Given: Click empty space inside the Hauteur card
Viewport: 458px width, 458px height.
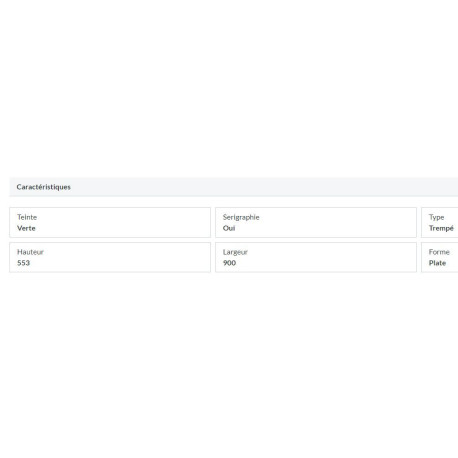Looking at the screenshot, I should coord(133,257).
